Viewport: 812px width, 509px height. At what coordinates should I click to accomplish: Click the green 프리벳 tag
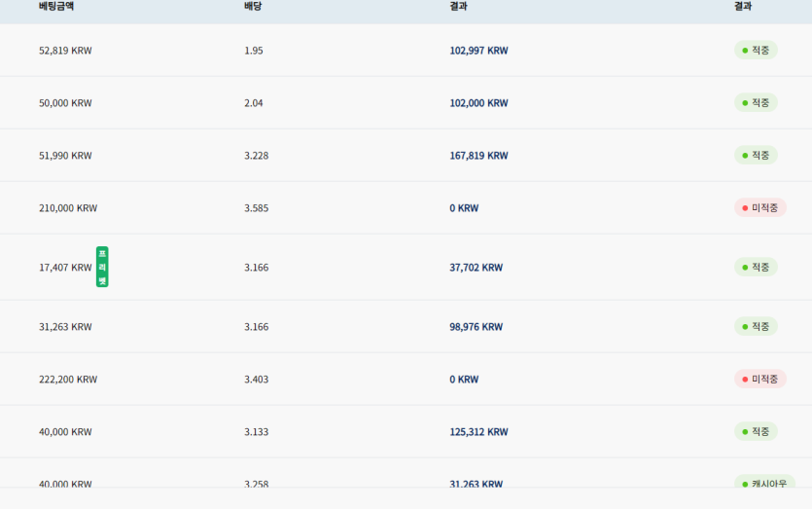click(102, 267)
